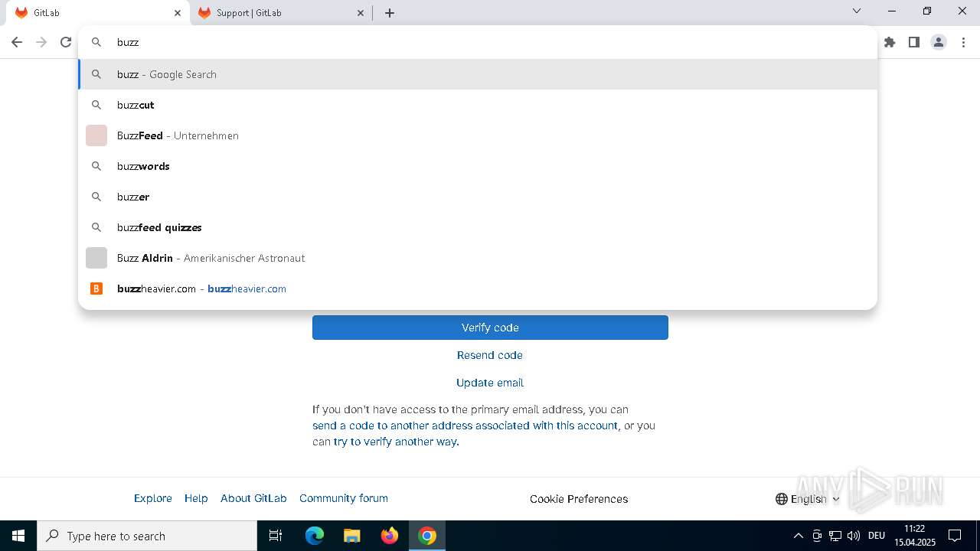Click the browser forward arrow

click(41, 42)
